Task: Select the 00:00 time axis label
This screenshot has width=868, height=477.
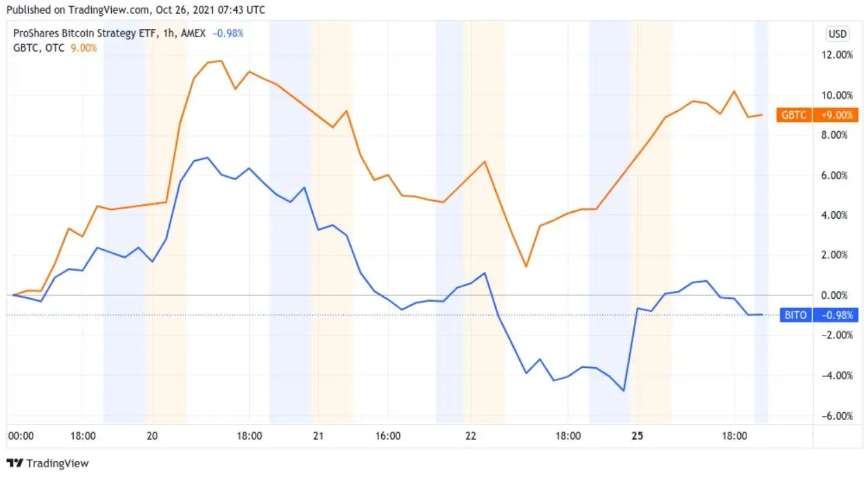Action: (x=21, y=436)
